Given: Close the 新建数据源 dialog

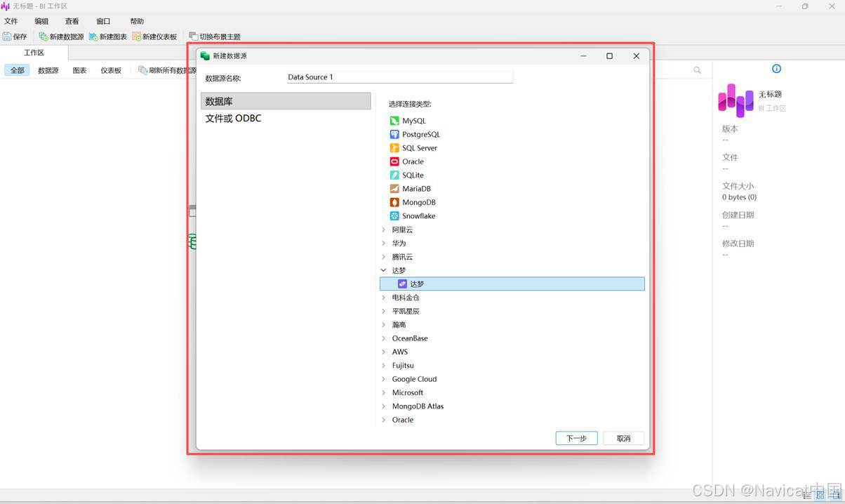Looking at the screenshot, I should (636, 56).
